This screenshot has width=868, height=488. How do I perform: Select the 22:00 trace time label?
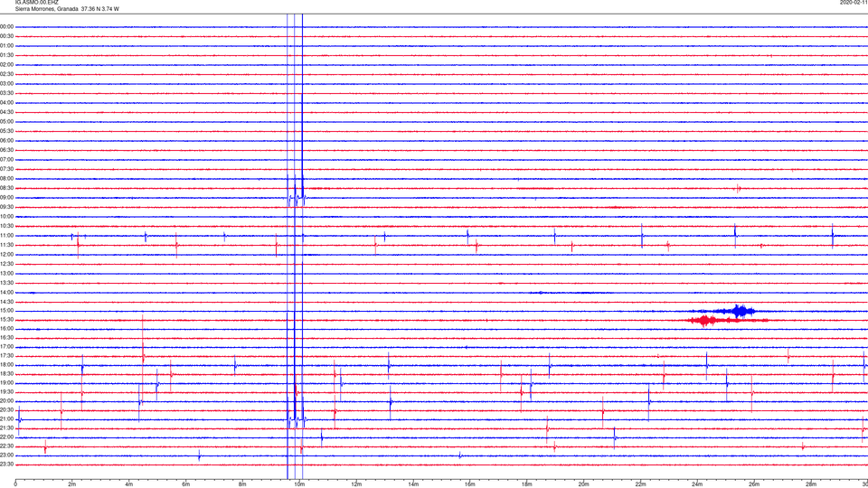[7, 437]
